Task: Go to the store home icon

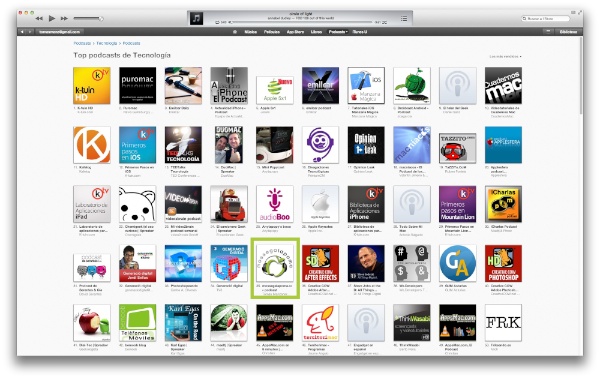Action: point(235,32)
